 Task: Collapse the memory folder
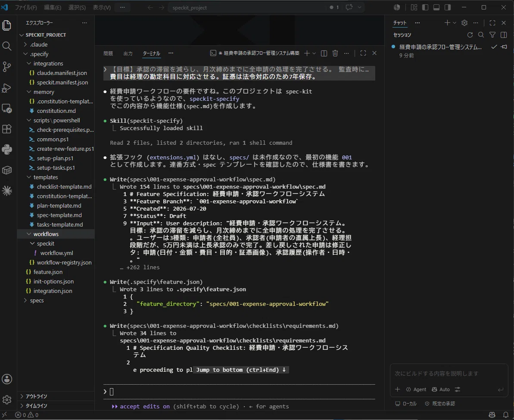click(x=44, y=92)
